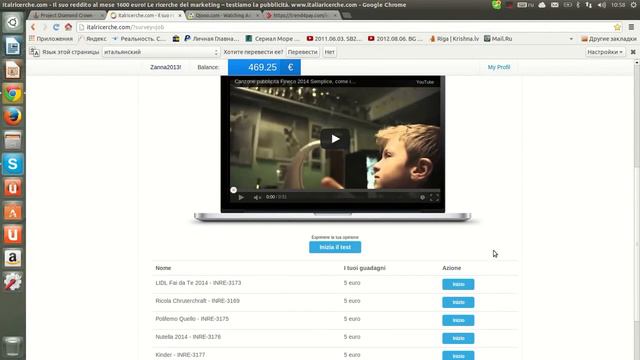Click the video progress bar
Screen dimensions: 640x360
335,190
